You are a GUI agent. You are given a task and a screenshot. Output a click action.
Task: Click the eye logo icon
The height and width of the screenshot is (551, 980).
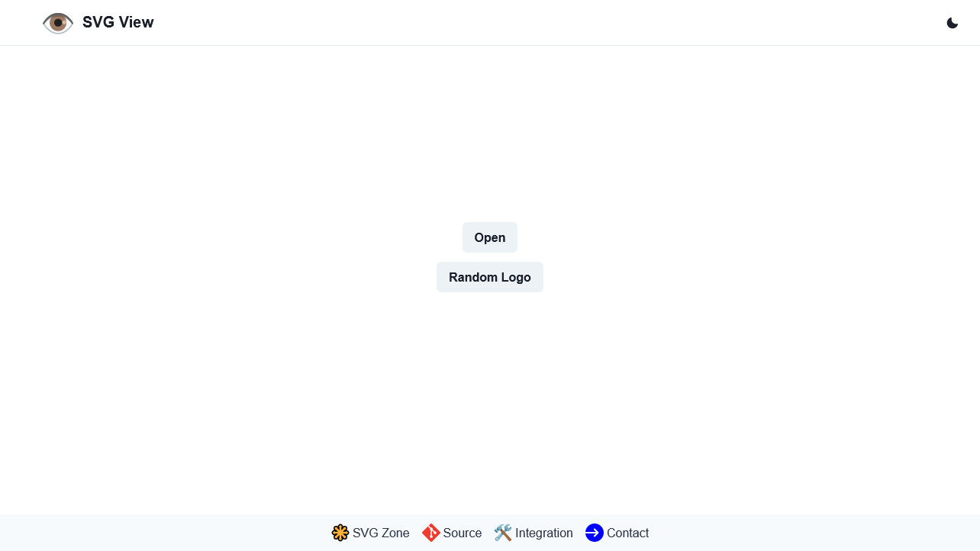click(58, 23)
